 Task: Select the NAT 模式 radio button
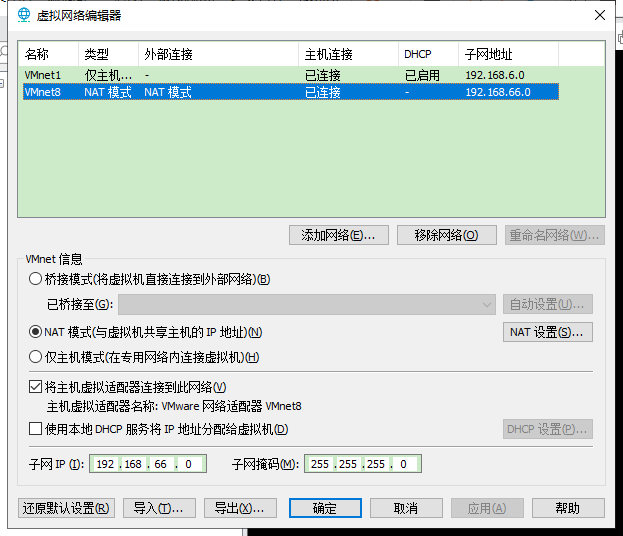(x=35, y=332)
